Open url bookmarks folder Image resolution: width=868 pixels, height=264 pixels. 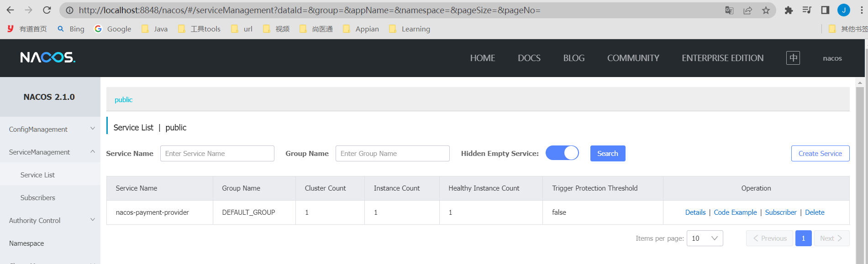pos(242,29)
